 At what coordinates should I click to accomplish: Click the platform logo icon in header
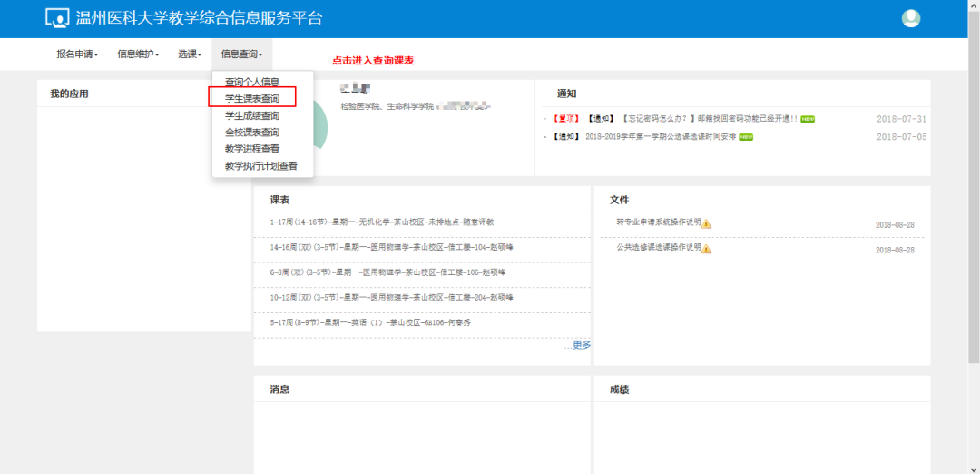pos(56,18)
